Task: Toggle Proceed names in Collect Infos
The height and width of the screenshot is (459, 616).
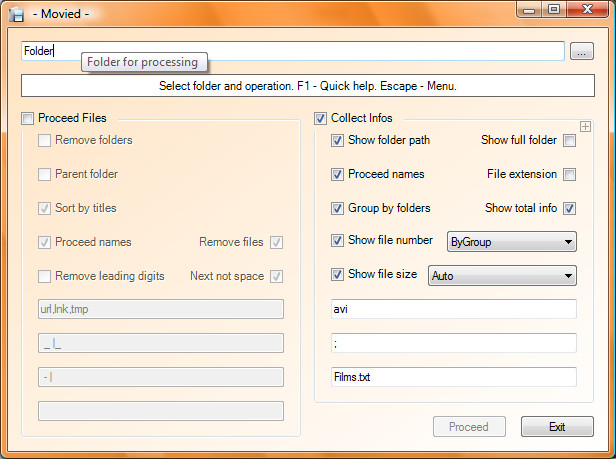Action: click(337, 174)
